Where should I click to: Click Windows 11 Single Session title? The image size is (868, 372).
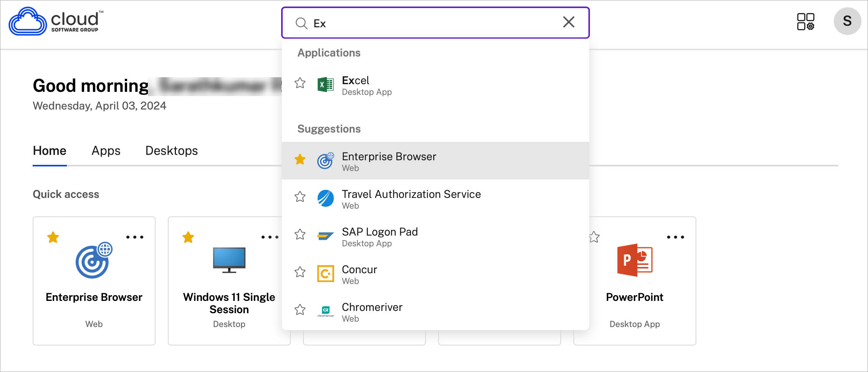coord(229,303)
